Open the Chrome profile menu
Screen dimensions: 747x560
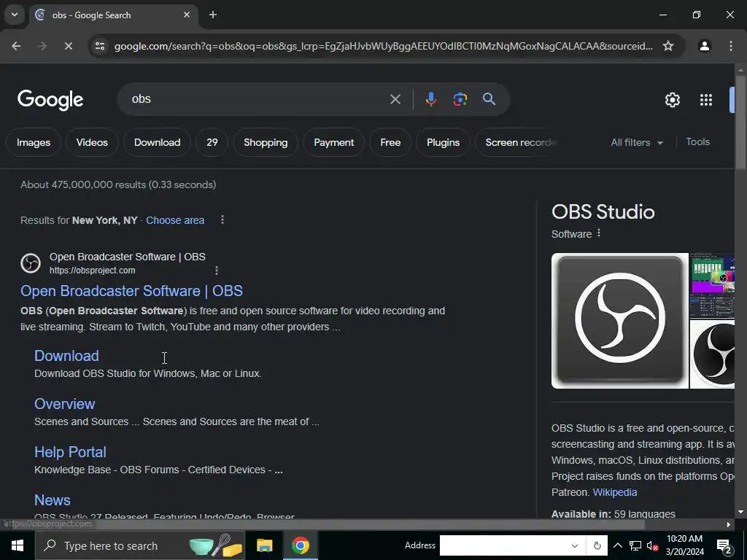click(x=704, y=46)
